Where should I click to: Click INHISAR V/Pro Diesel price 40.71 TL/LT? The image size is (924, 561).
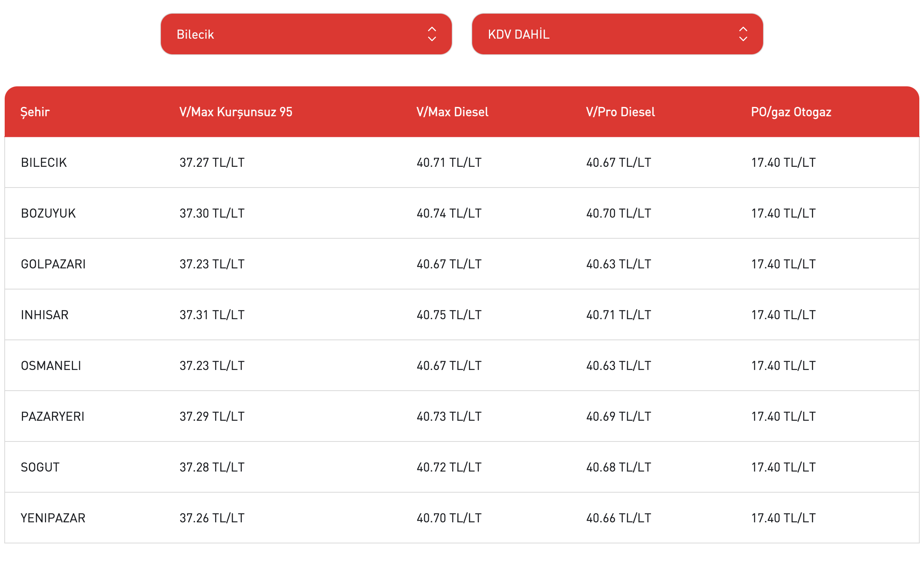[619, 315]
